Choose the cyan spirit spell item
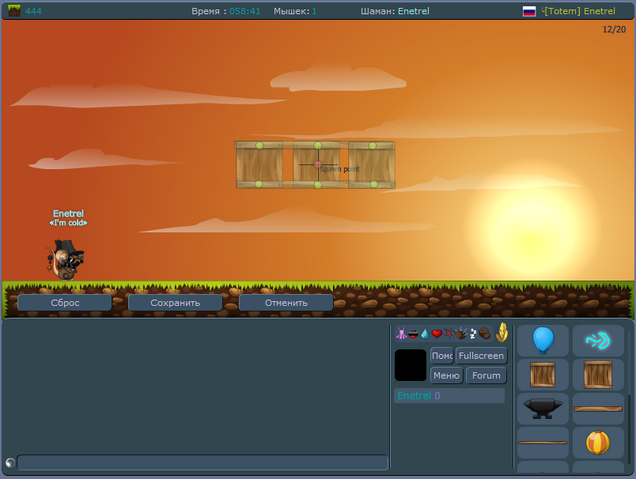 pos(598,341)
